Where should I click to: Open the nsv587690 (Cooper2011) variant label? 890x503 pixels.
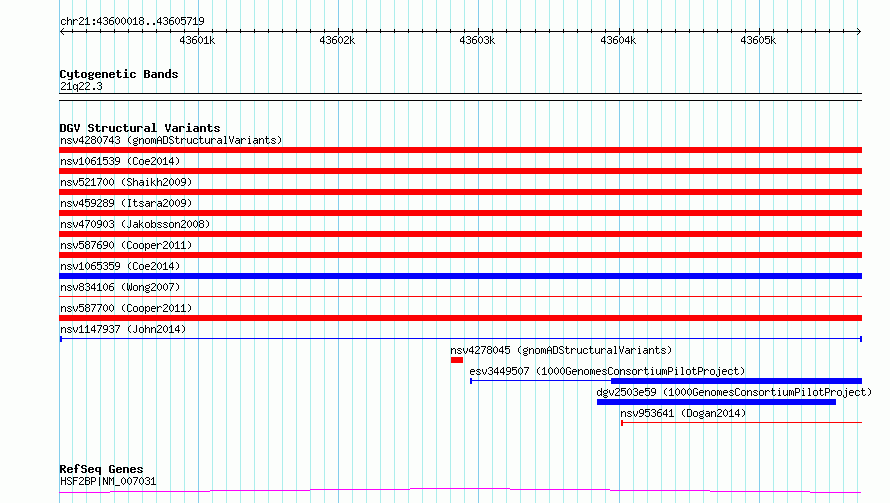coord(126,245)
